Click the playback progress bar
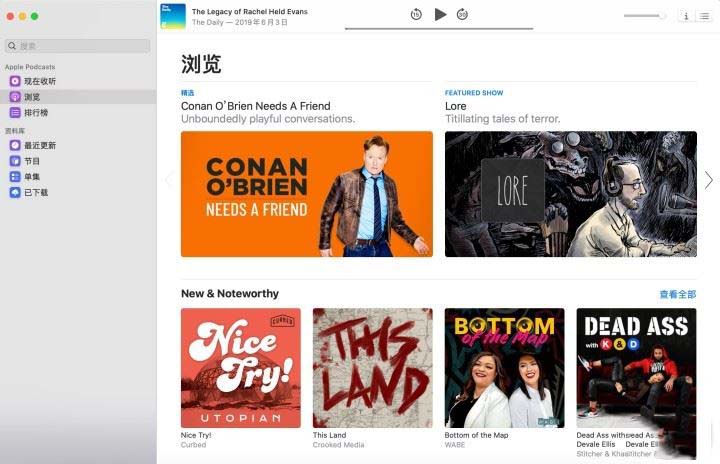The image size is (720, 464). (x=439, y=28)
